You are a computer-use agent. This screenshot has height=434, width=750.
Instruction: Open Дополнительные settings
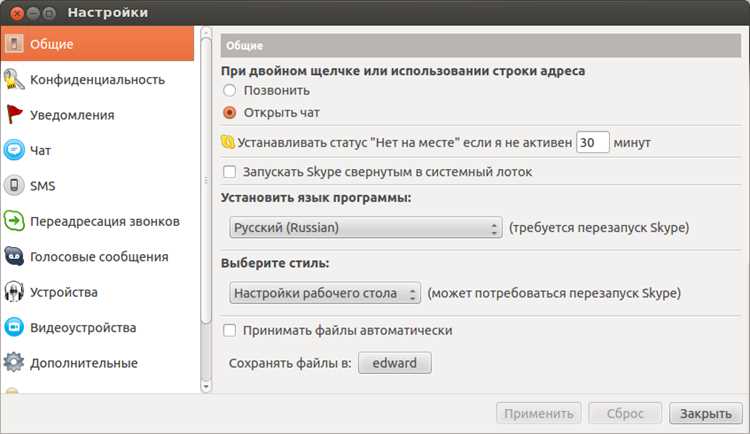(x=98, y=363)
